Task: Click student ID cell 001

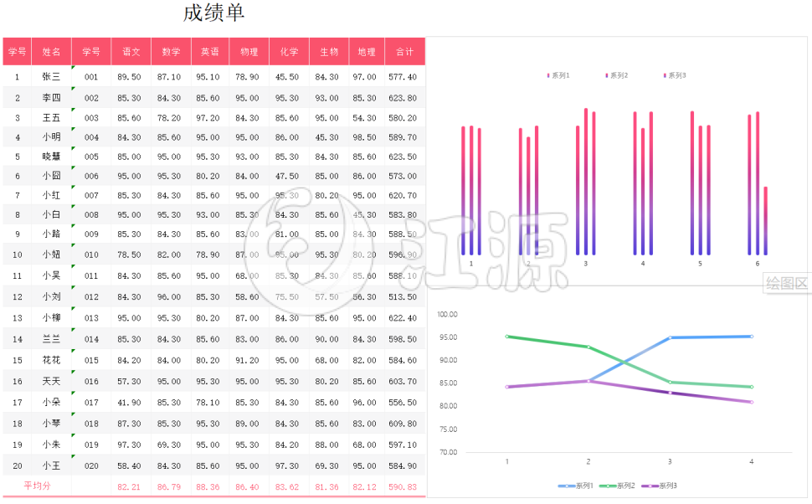Action: click(x=91, y=77)
